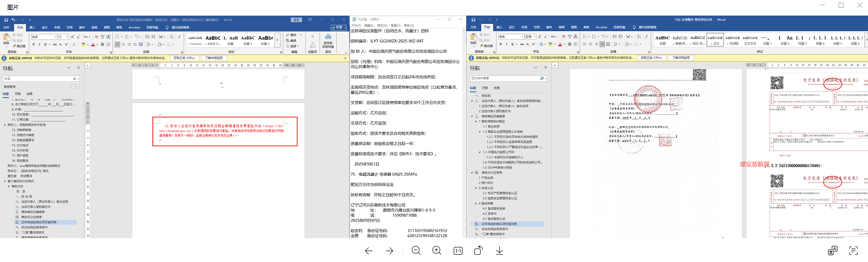Collapse 第六章投标文件格式 in the left navigation tree
The image size is (868, 262).
pos(5,181)
